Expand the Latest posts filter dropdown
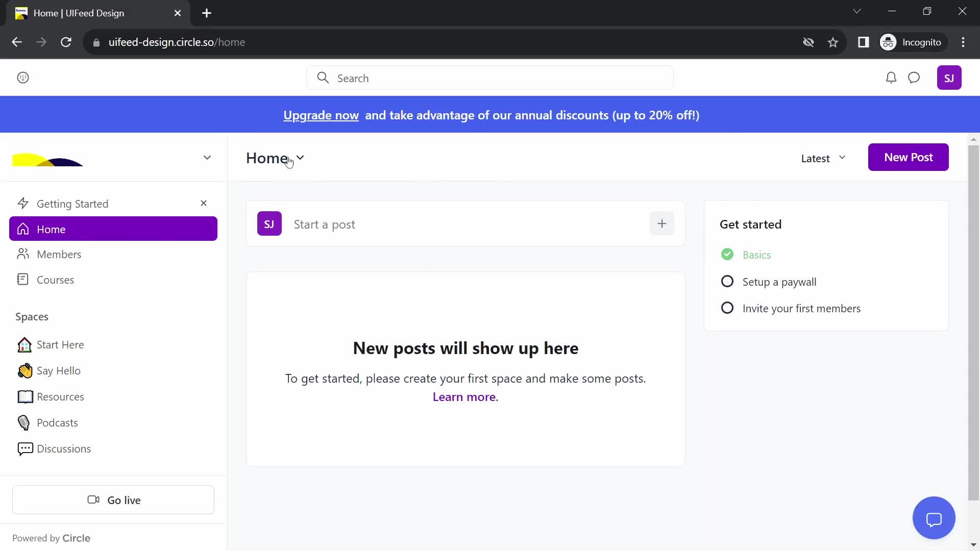The image size is (980, 551). 823,157
